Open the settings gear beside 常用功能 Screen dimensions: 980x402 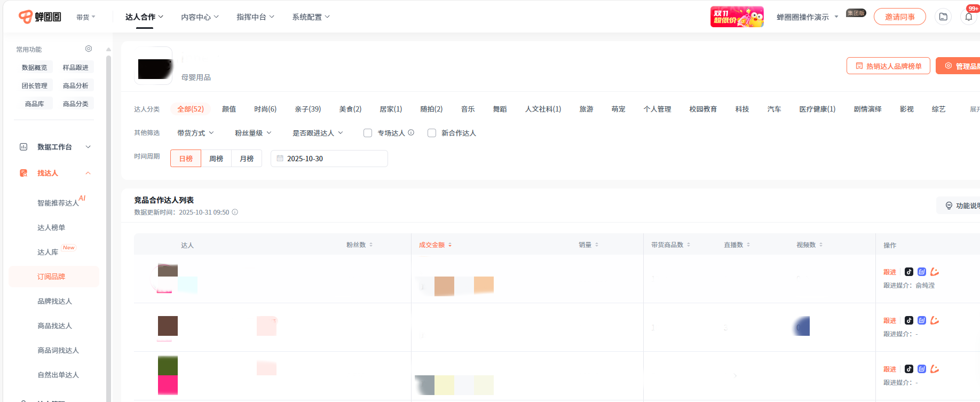[x=89, y=49]
